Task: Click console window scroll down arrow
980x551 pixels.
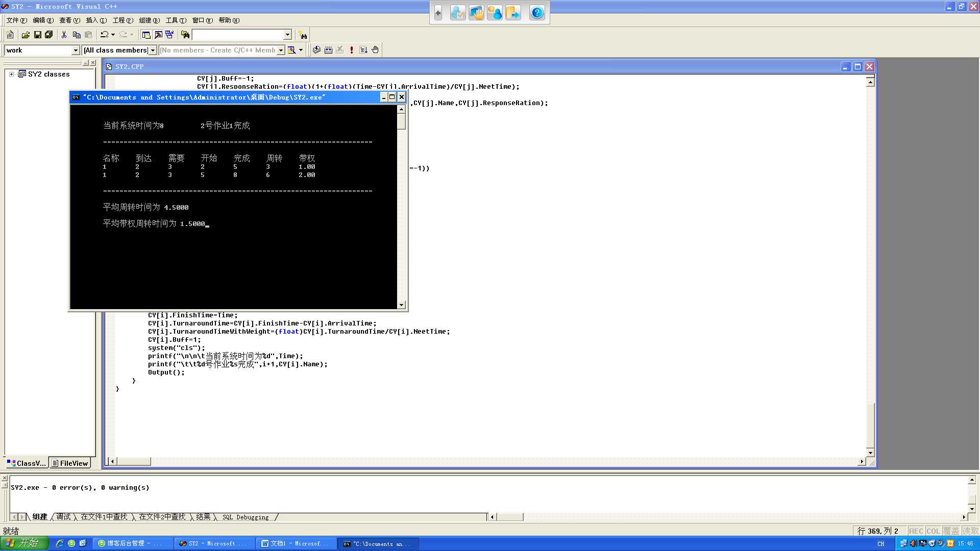Action: 401,305
